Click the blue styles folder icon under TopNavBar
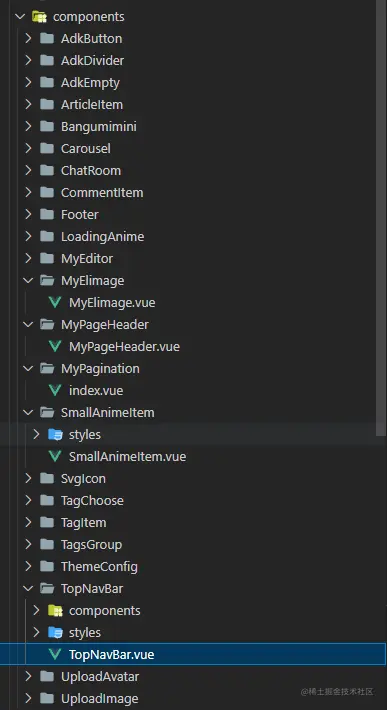 (x=55, y=633)
